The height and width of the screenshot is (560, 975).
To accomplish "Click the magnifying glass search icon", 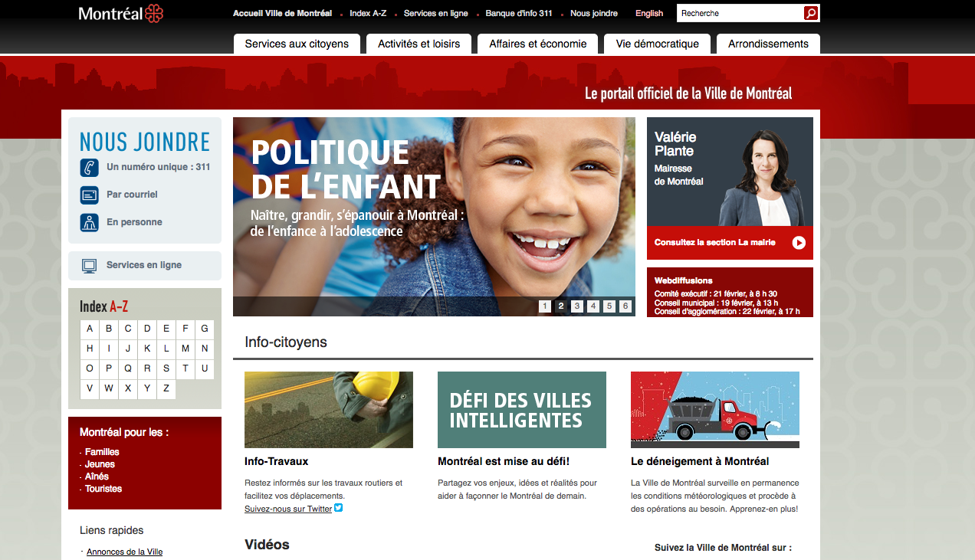I will 811,13.
